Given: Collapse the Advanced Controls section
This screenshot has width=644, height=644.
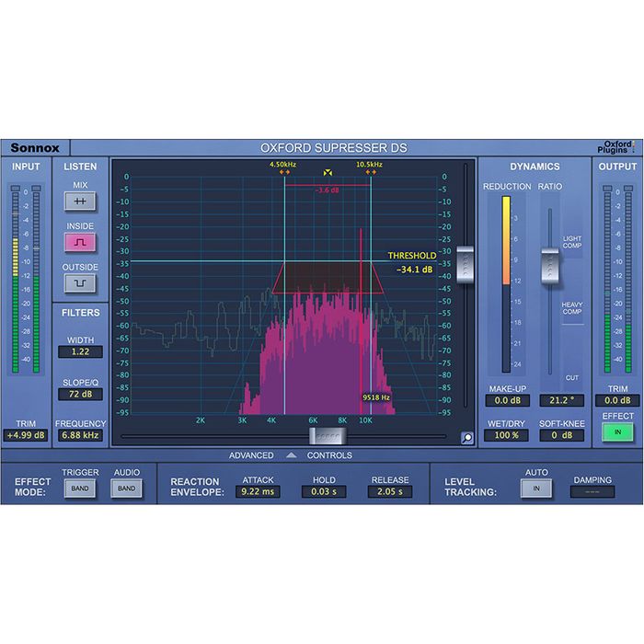Looking at the screenshot, I should (x=290, y=455).
